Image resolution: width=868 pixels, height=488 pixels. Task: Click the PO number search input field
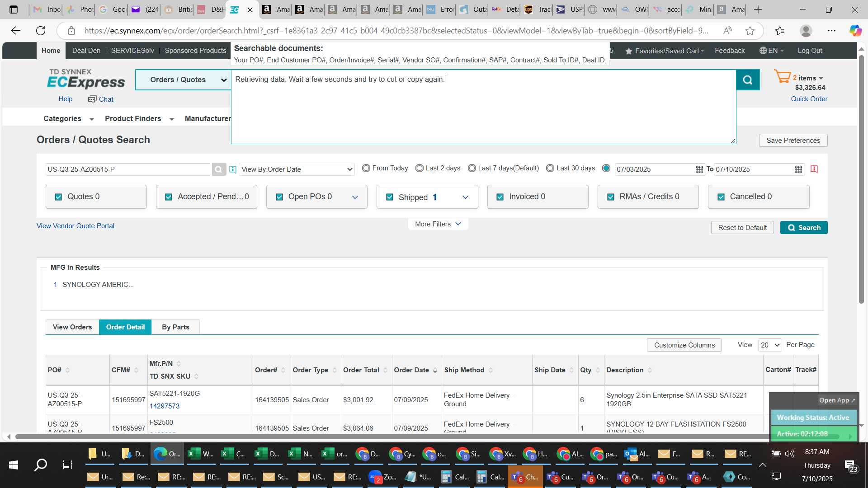(128, 169)
